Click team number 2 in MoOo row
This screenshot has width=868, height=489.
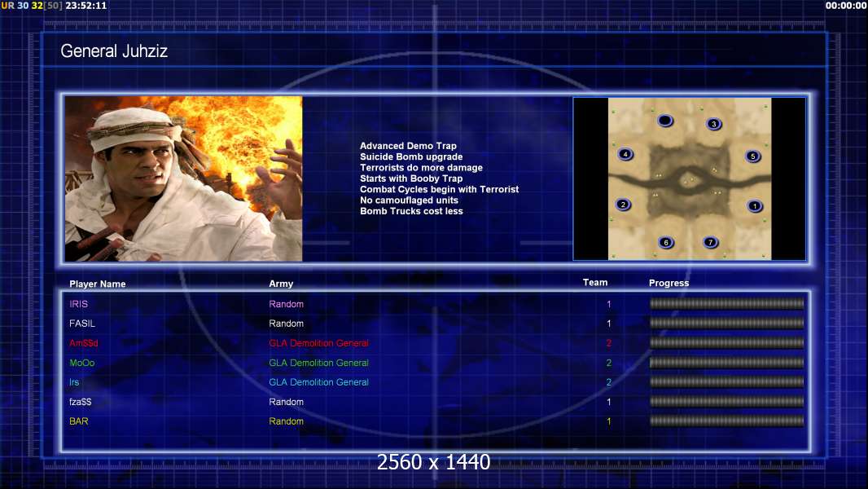pos(608,363)
